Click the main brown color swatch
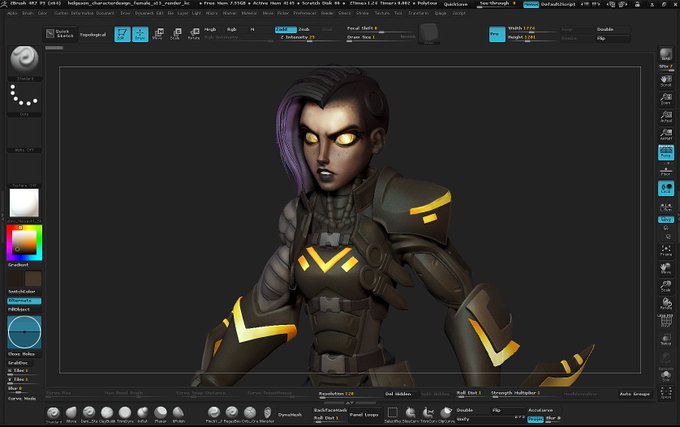680x427 pixels. click(x=33, y=279)
